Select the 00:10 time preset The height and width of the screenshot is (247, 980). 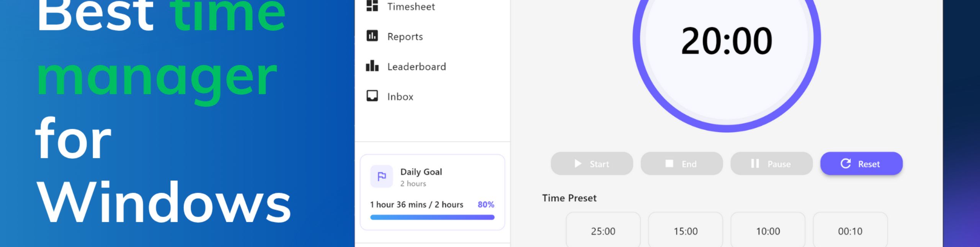pos(850,231)
